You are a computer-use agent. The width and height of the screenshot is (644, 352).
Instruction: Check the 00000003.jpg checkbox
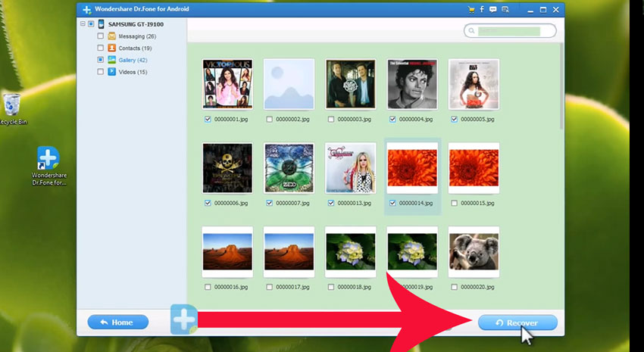[331, 120]
